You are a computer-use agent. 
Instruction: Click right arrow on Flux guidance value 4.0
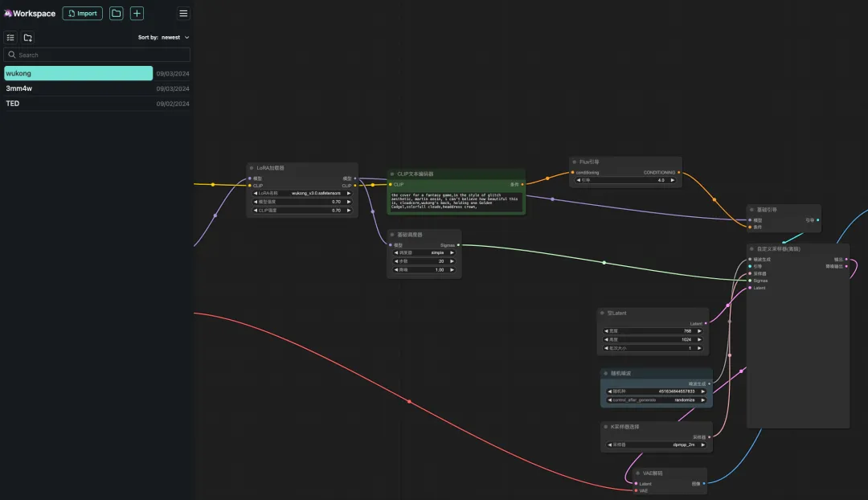tap(674, 180)
